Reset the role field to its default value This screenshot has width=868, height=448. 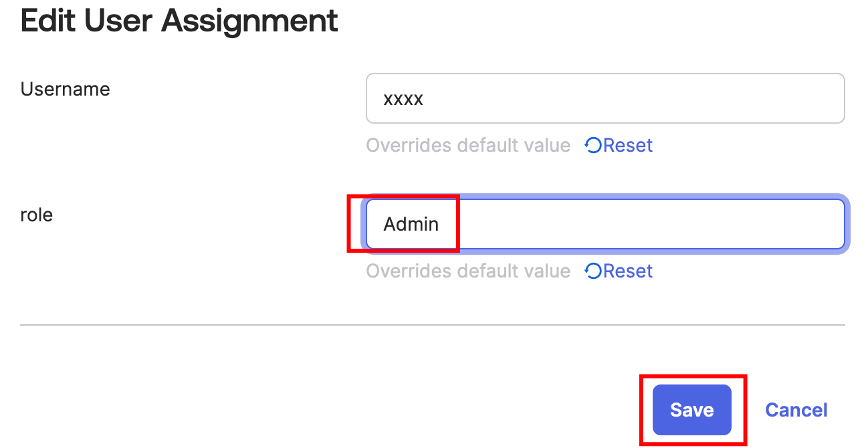click(x=628, y=271)
